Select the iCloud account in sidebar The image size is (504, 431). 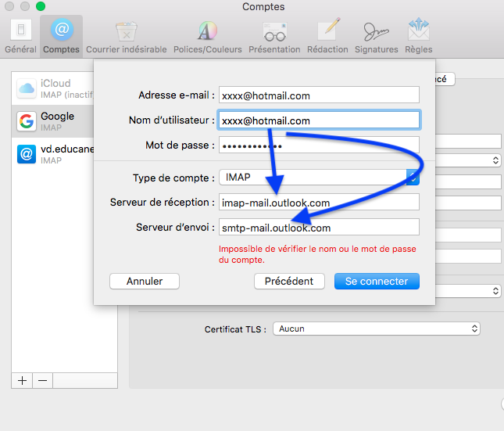tap(52, 88)
